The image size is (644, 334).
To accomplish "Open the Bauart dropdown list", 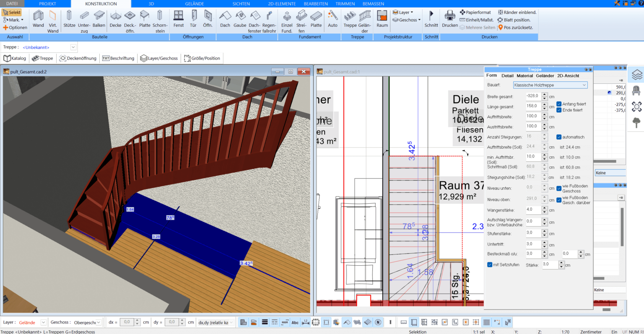I will [550, 85].
